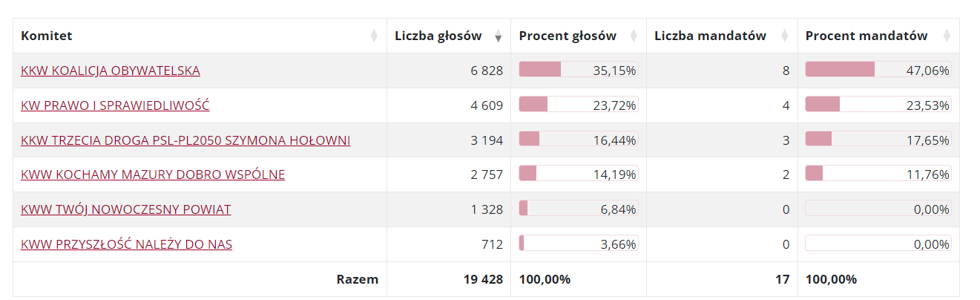Open KW Prawo i Sprawiedliwość link
The width and height of the screenshot is (980, 300).
point(115,105)
